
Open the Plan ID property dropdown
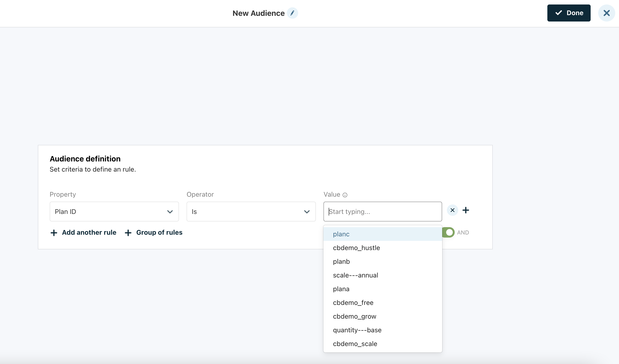coord(114,212)
